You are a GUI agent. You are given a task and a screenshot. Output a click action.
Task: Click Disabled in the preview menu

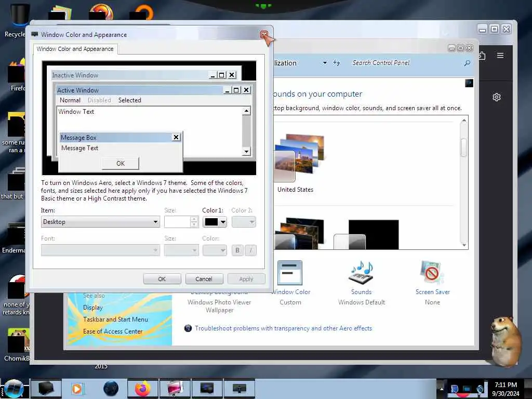click(x=99, y=100)
